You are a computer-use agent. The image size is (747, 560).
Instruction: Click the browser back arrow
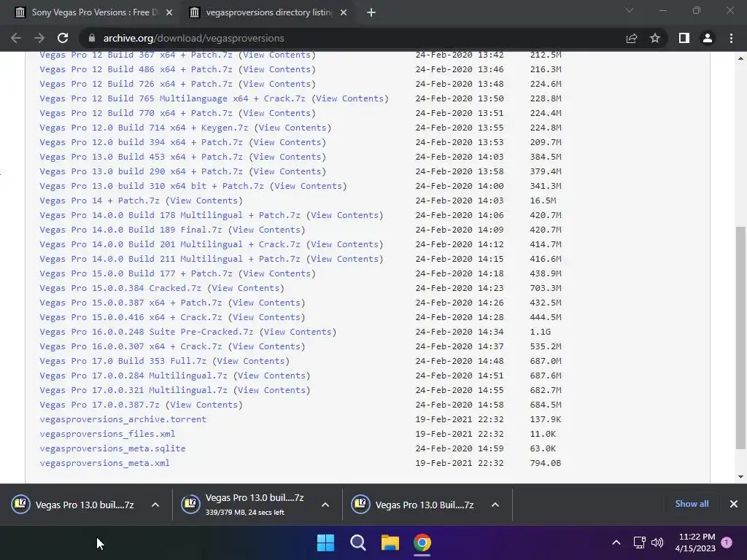[x=16, y=38]
